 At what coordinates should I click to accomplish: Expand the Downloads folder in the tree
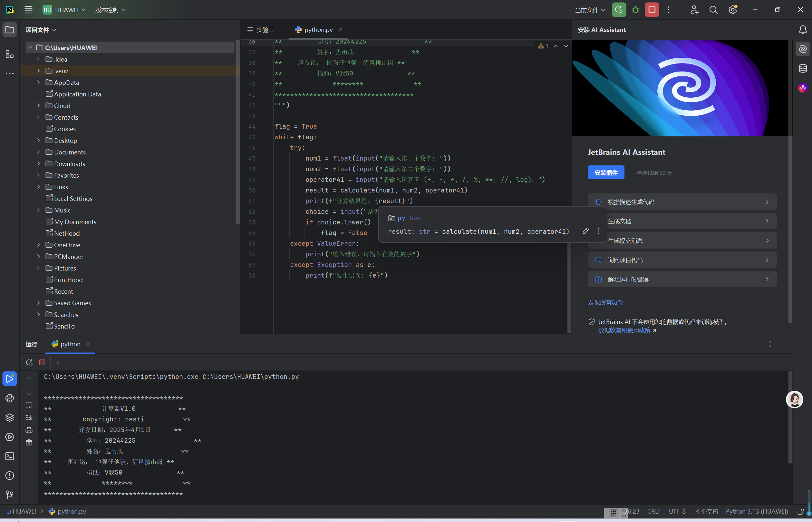pos(39,164)
